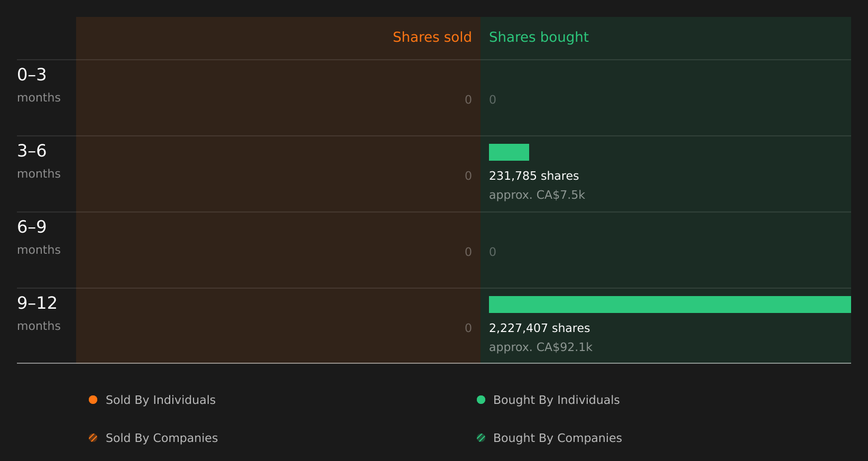
Task: Click the Shares bought column header
Action: pyautogui.click(x=539, y=37)
